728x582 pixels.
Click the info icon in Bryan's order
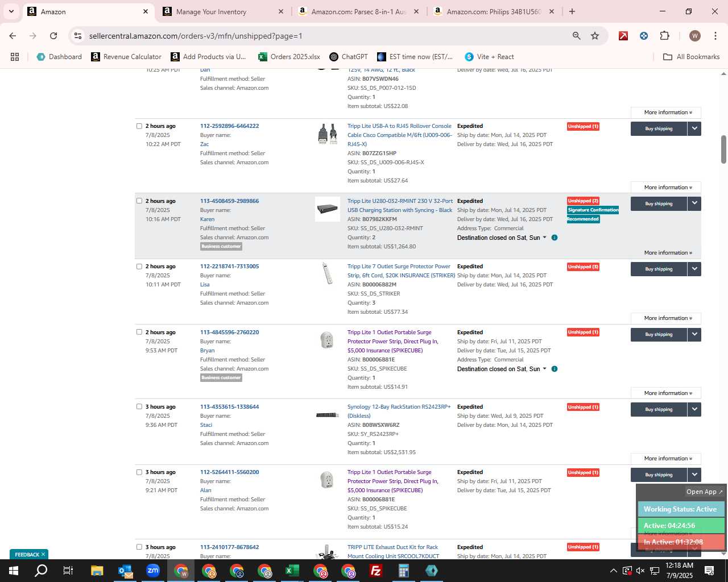tap(555, 369)
